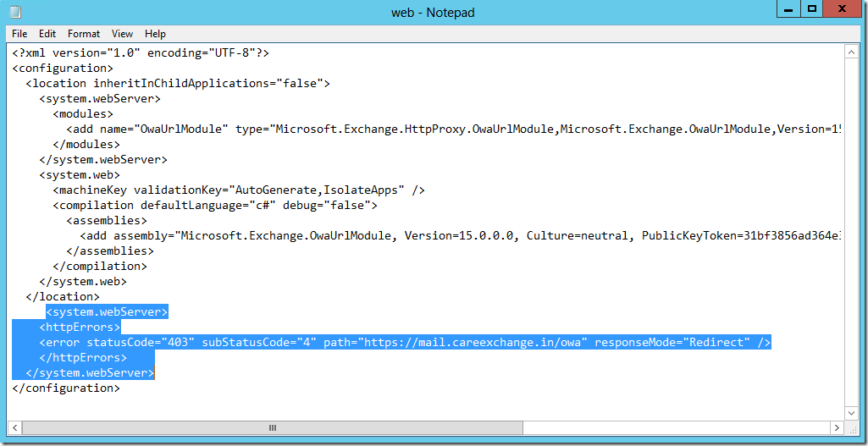Viewport: 868px width, 446px height.
Task: Click the horizontal scrollbar thumb
Action: coord(273,427)
